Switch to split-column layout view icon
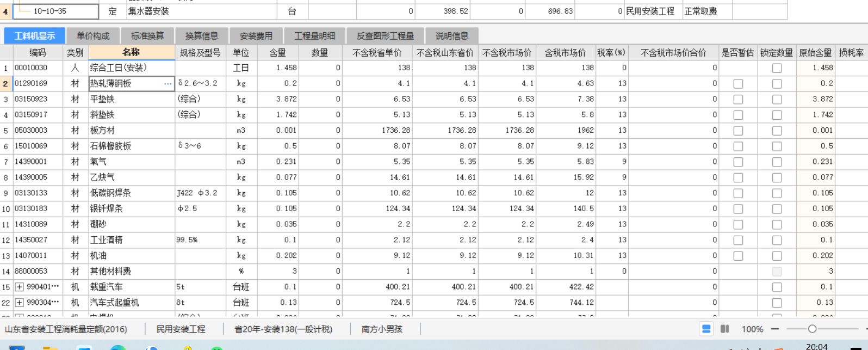Screen dimensions: 868x350 coord(724,329)
